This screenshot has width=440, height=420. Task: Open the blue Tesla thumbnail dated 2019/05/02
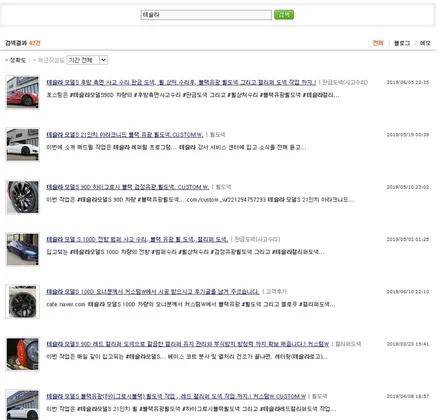pos(22,249)
